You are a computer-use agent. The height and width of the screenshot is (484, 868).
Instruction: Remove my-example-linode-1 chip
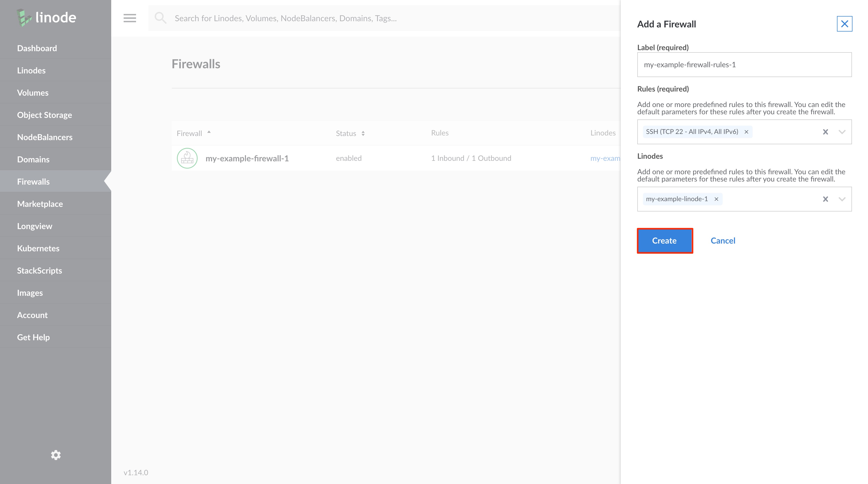point(716,199)
